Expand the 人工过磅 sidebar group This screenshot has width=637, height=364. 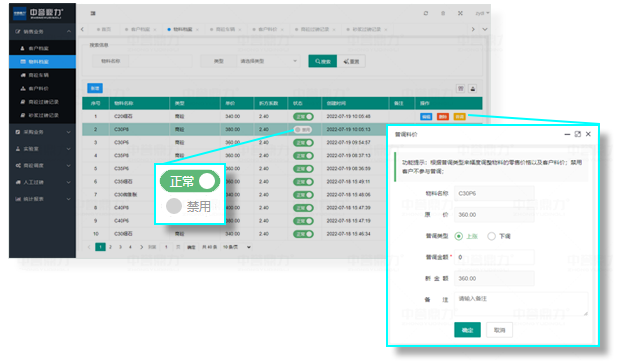(42, 182)
